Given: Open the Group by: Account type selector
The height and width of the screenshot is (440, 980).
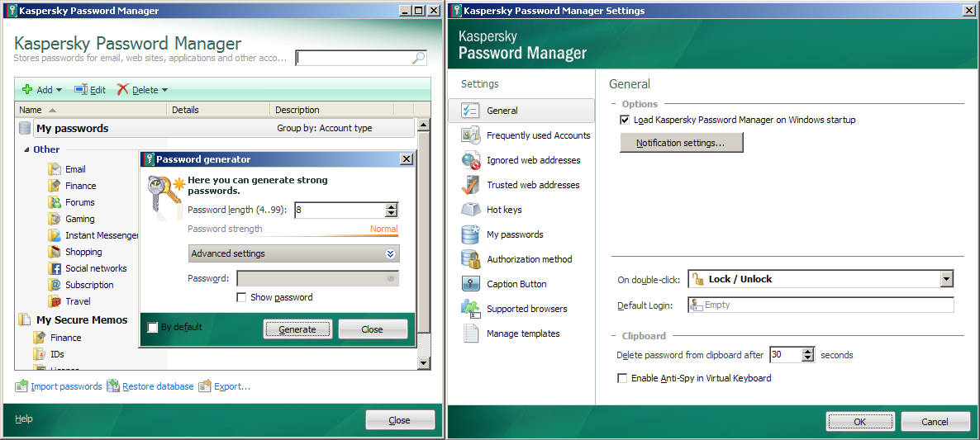Looking at the screenshot, I should point(325,129).
